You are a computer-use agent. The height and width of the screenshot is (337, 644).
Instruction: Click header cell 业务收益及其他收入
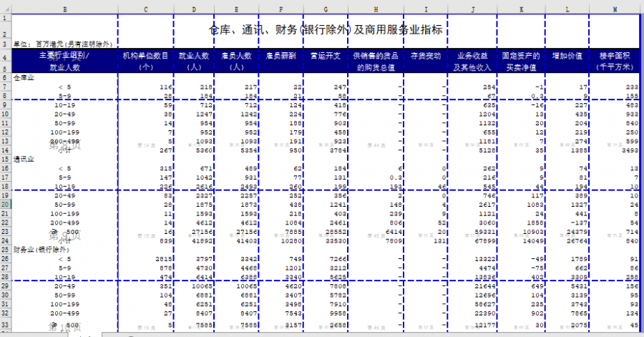(x=472, y=61)
